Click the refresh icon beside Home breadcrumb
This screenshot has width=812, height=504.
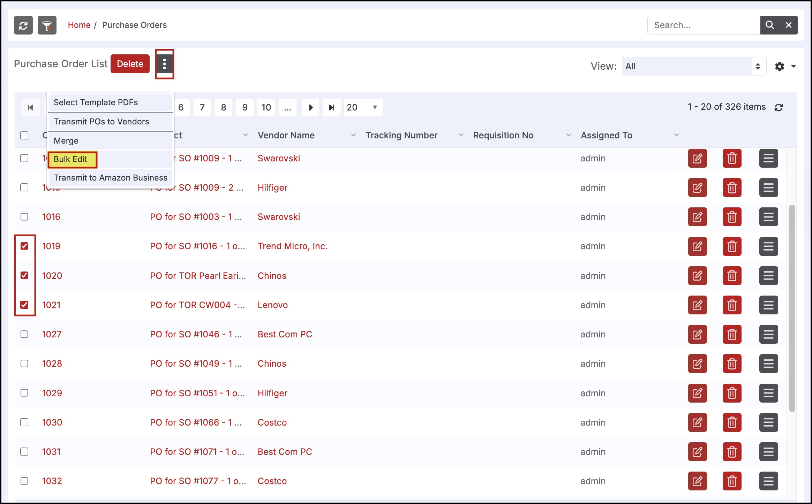tap(23, 25)
